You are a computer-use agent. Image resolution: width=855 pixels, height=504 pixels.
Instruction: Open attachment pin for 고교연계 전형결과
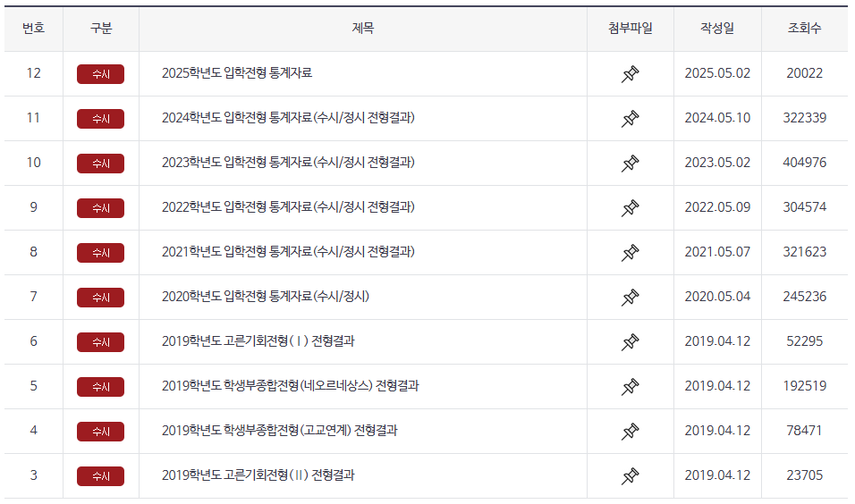[x=630, y=431]
